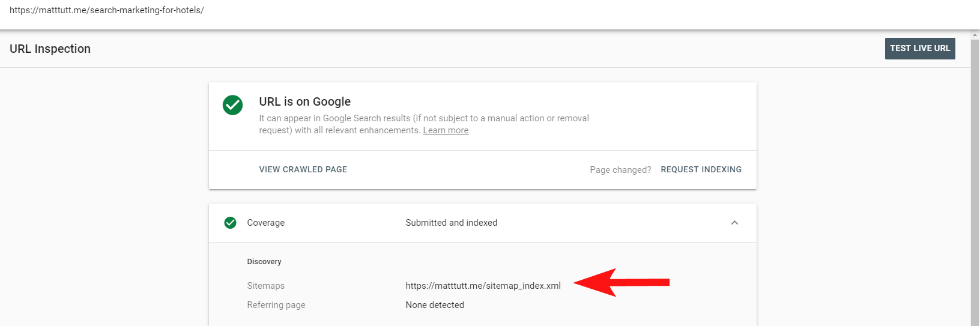Screen dimensions: 980x326
Task: Click REQUEST INDEXING
Action: click(x=701, y=169)
